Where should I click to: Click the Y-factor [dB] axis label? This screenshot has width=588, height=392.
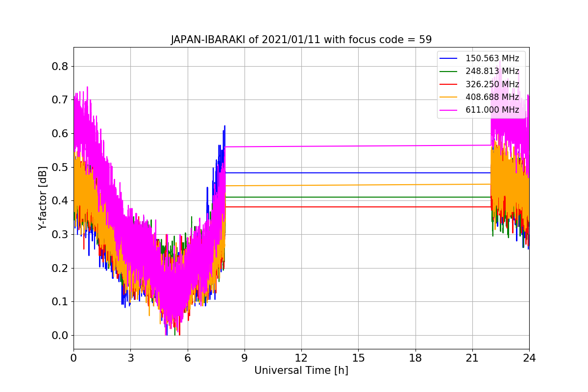pos(43,198)
